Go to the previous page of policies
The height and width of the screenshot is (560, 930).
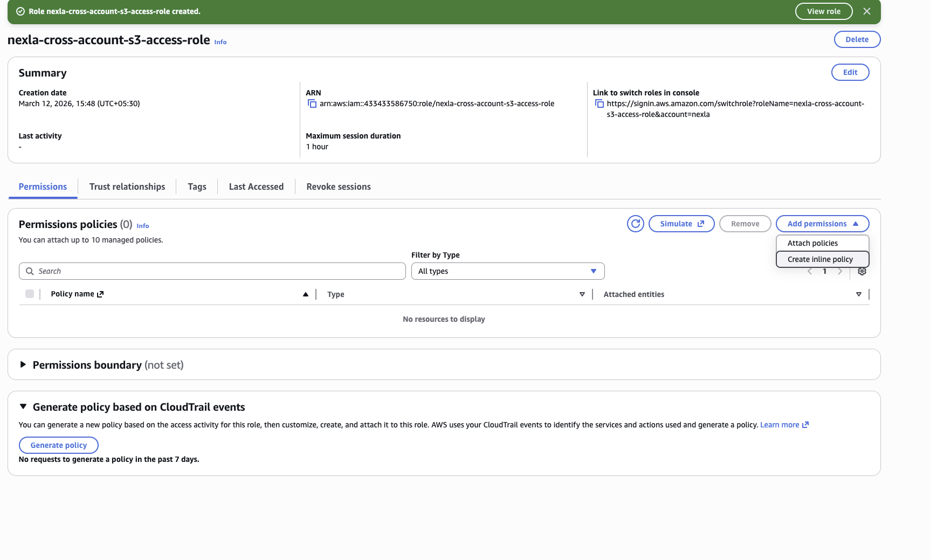pyautogui.click(x=809, y=271)
